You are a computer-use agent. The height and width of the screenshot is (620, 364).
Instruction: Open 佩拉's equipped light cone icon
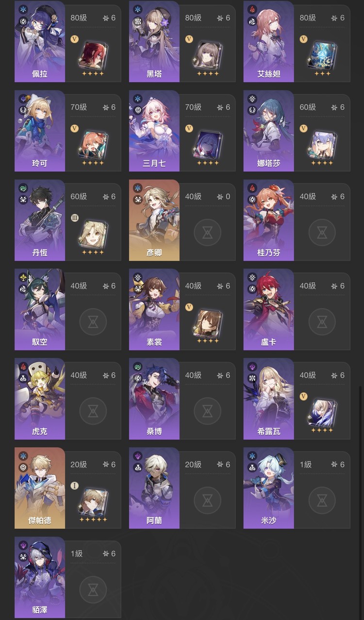tap(93, 54)
